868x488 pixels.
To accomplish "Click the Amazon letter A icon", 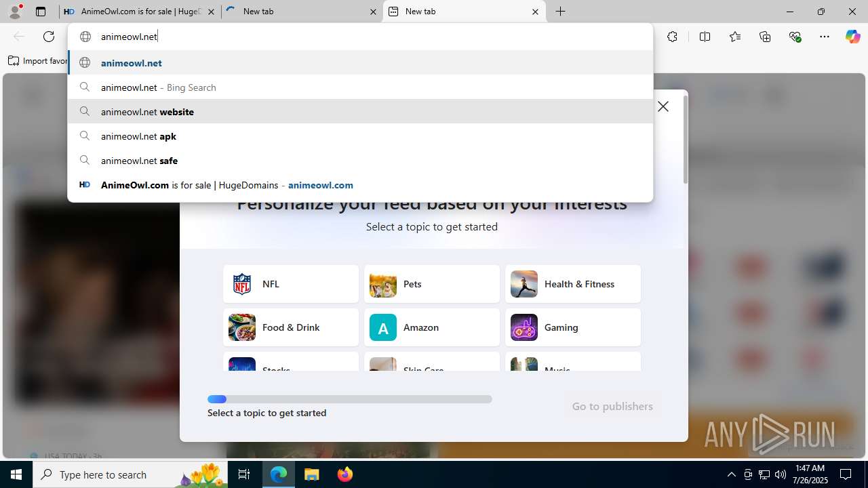I will coord(383,327).
